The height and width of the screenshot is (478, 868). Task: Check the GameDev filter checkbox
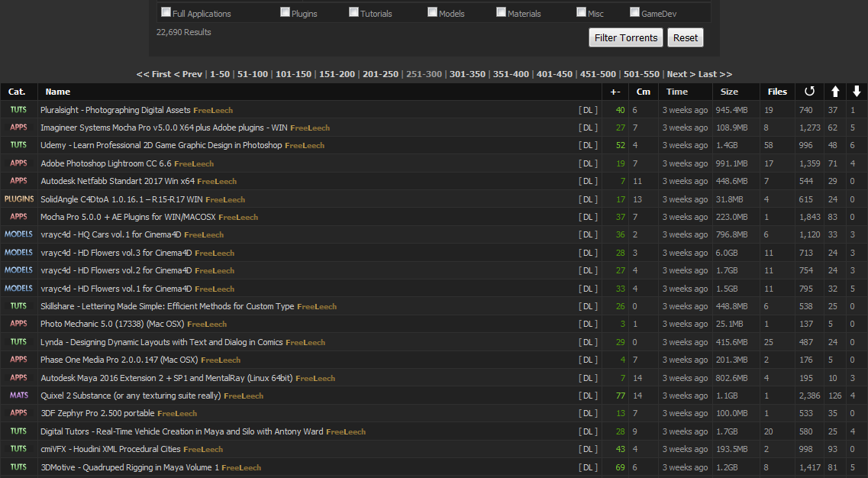(x=634, y=11)
